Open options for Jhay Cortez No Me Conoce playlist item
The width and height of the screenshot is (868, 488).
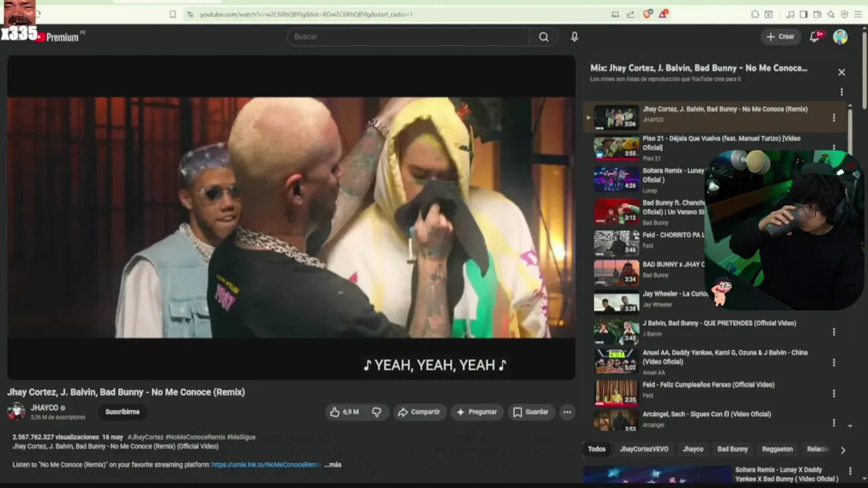[833, 118]
